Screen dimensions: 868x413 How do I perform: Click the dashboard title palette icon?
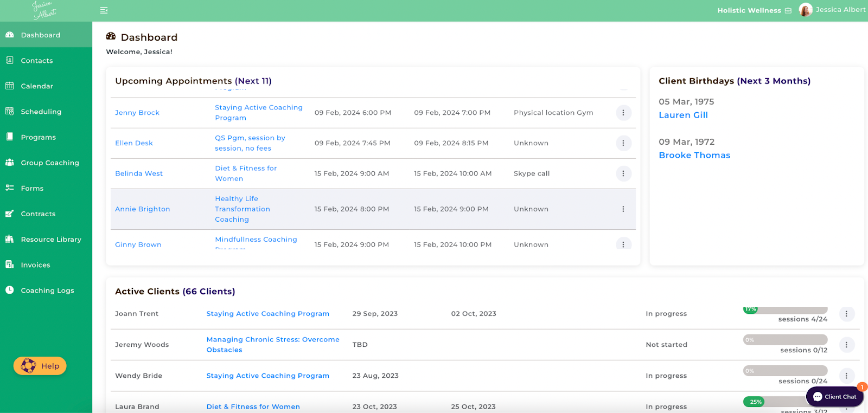tap(111, 36)
